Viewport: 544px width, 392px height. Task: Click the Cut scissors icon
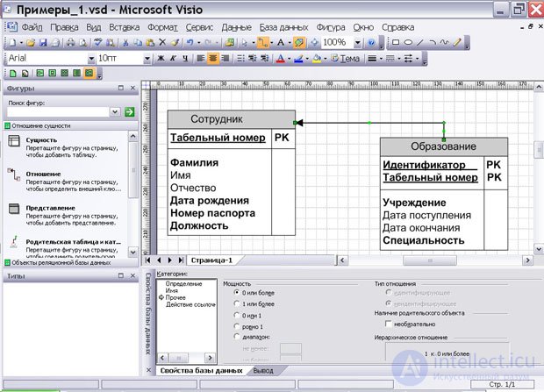[x=125, y=43]
